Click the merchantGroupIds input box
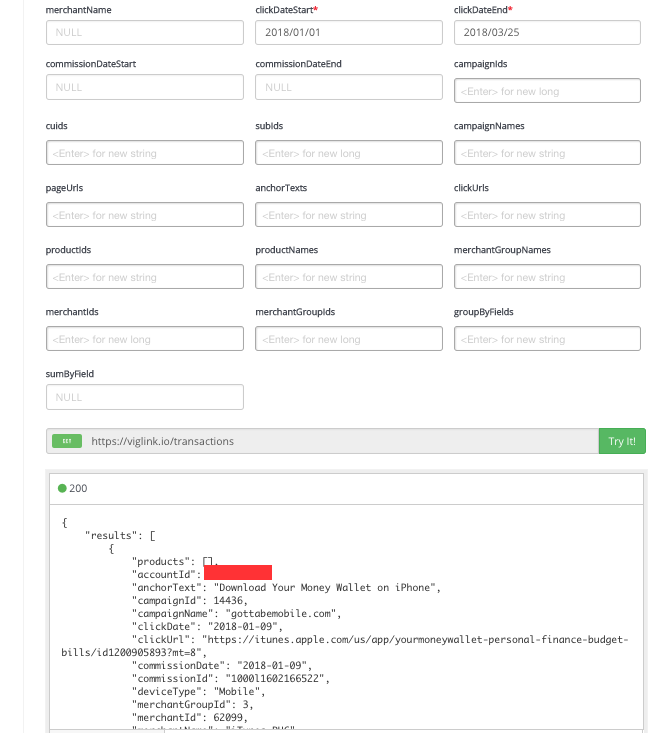This screenshot has height=733, width=662. (x=348, y=338)
